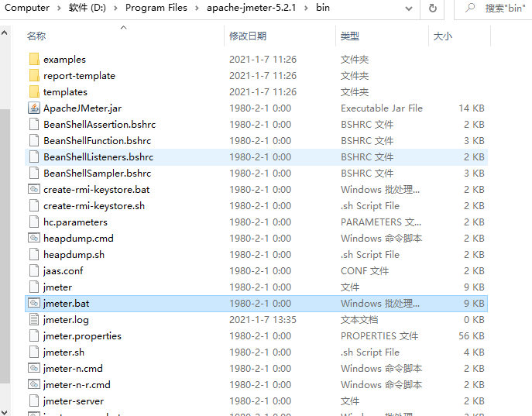The height and width of the screenshot is (416, 532).
Task: Go to Computer in the breadcrumb
Action: (x=27, y=8)
